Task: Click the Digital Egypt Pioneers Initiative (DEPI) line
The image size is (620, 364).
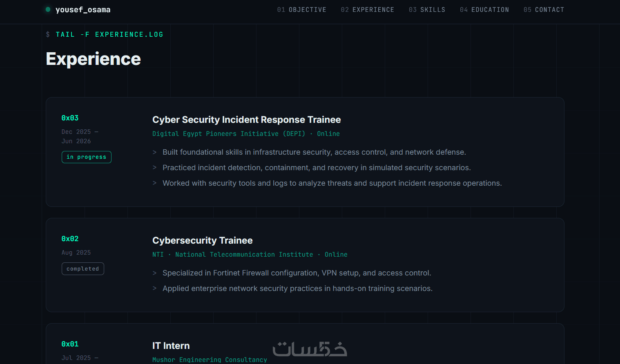Action: (246, 134)
